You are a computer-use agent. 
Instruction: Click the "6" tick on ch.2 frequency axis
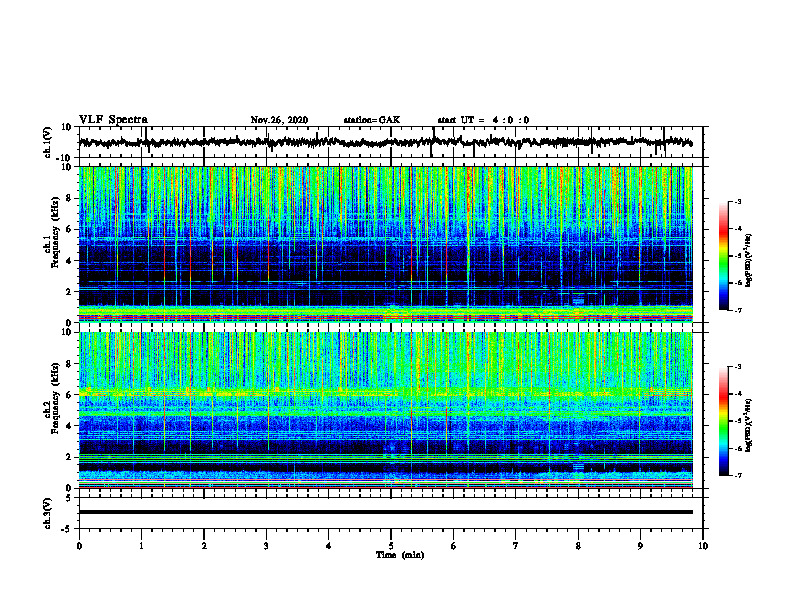[70, 395]
